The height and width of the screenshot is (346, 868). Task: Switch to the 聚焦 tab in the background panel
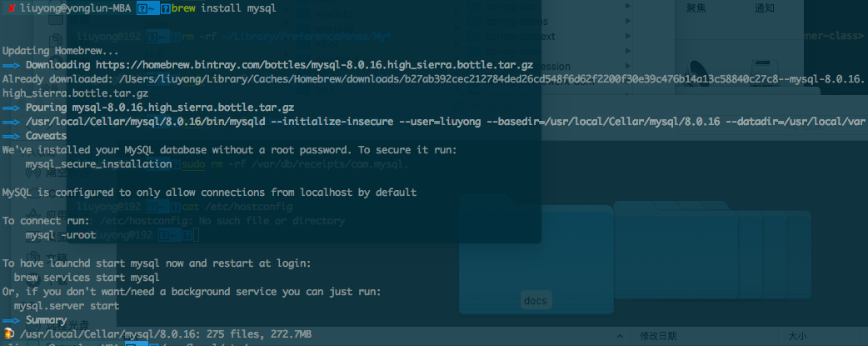coord(696,8)
